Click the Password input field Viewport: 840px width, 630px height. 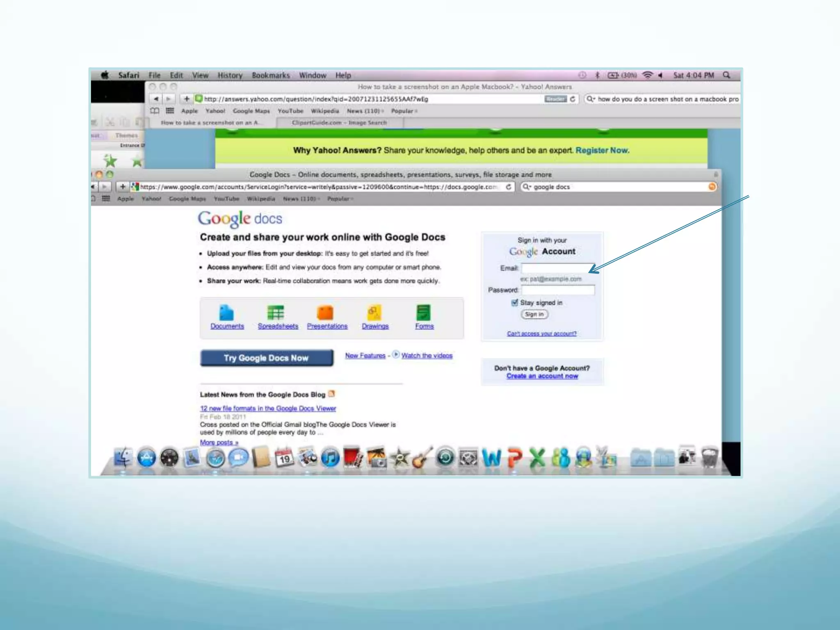point(558,290)
